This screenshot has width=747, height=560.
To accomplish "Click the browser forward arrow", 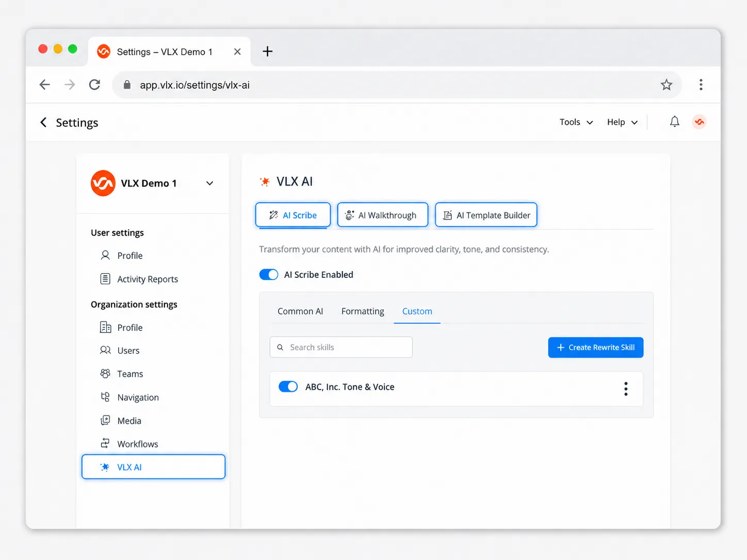I will pos(70,85).
